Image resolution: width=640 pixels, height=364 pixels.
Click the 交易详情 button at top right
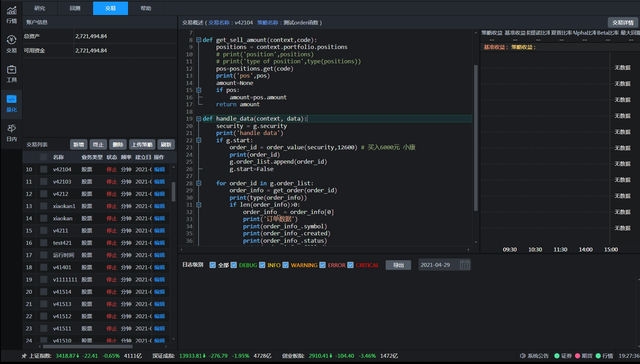tap(622, 22)
